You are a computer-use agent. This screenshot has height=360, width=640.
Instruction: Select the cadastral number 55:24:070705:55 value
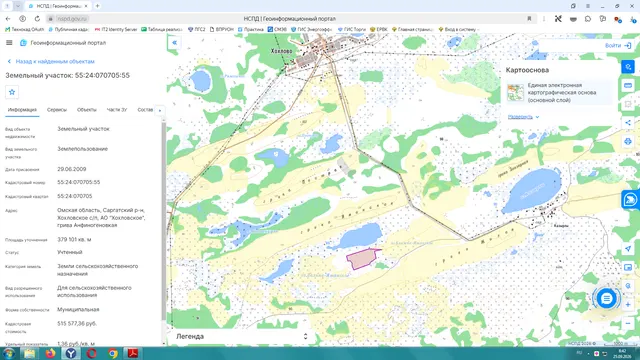tap(78, 182)
